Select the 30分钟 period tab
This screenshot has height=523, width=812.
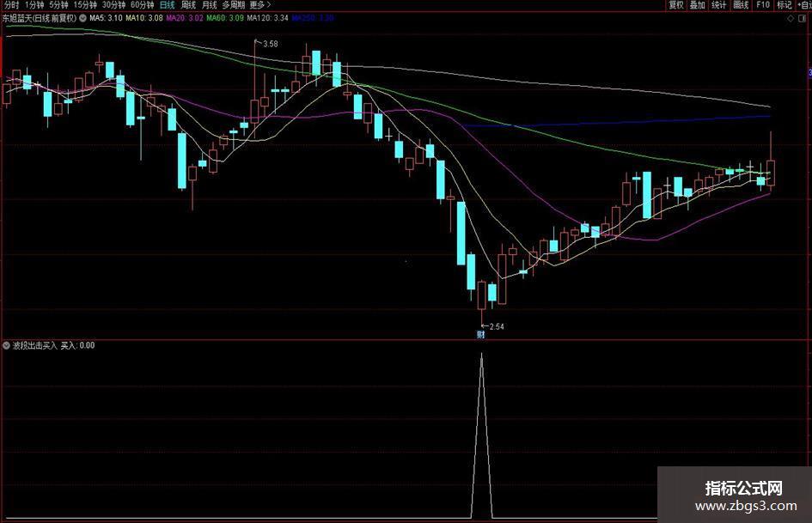pyautogui.click(x=113, y=4)
